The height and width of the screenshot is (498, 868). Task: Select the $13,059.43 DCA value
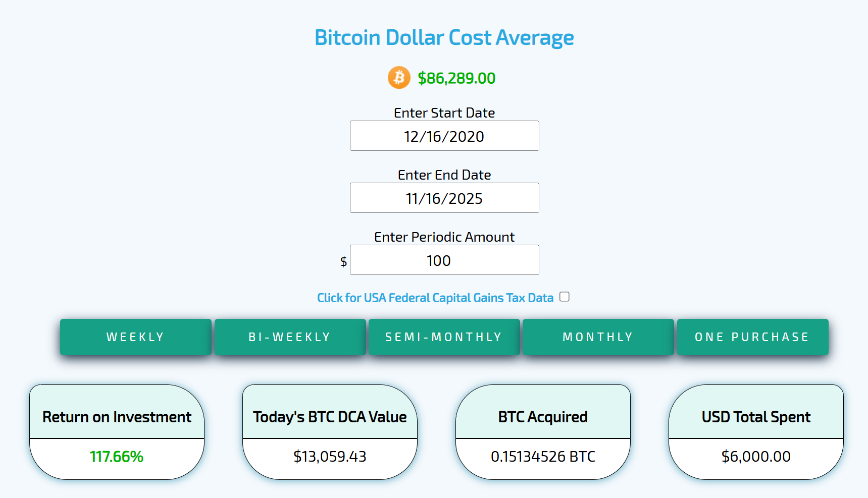click(330, 457)
